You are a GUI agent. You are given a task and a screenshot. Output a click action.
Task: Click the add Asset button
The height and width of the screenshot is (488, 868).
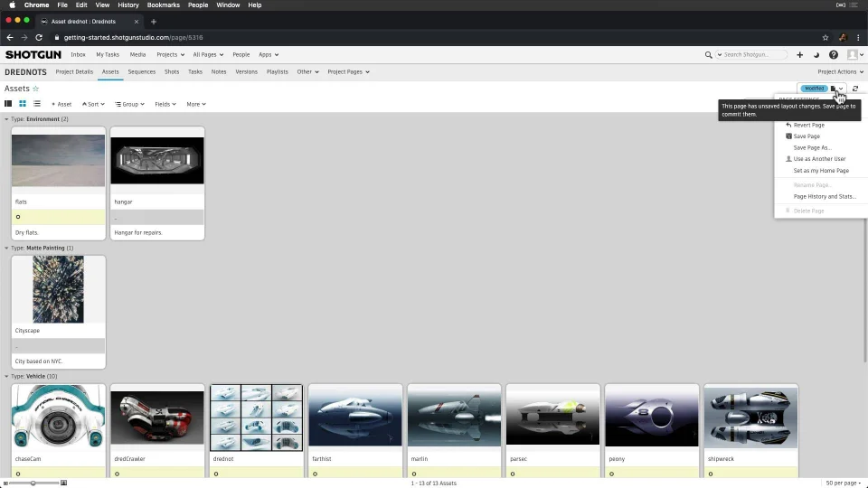[61, 104]
